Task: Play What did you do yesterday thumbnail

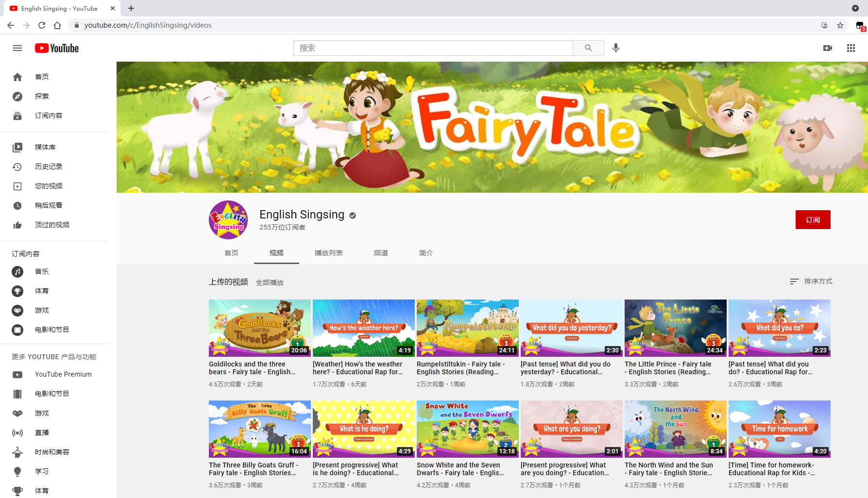Action: (x=572, y=328)
